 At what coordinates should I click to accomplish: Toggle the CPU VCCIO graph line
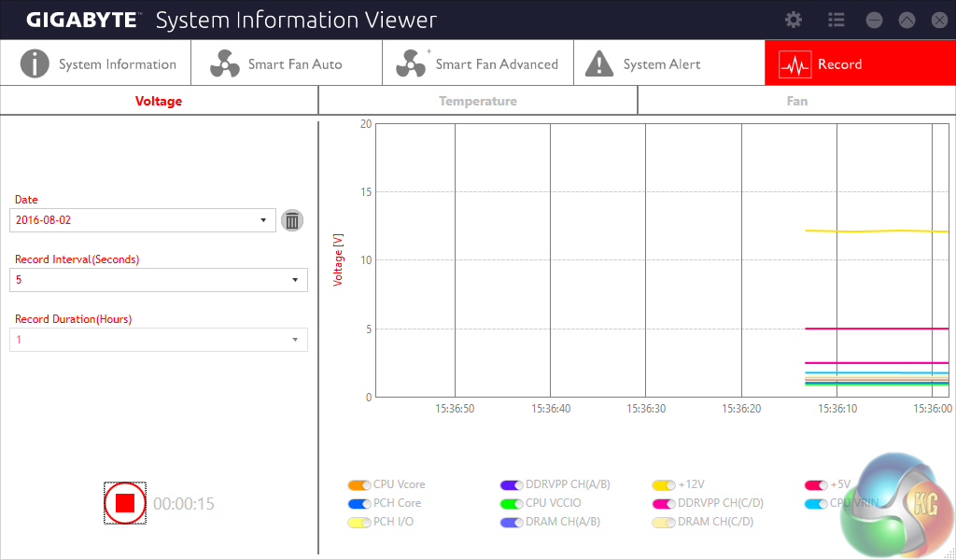click(x=512, y=504)
